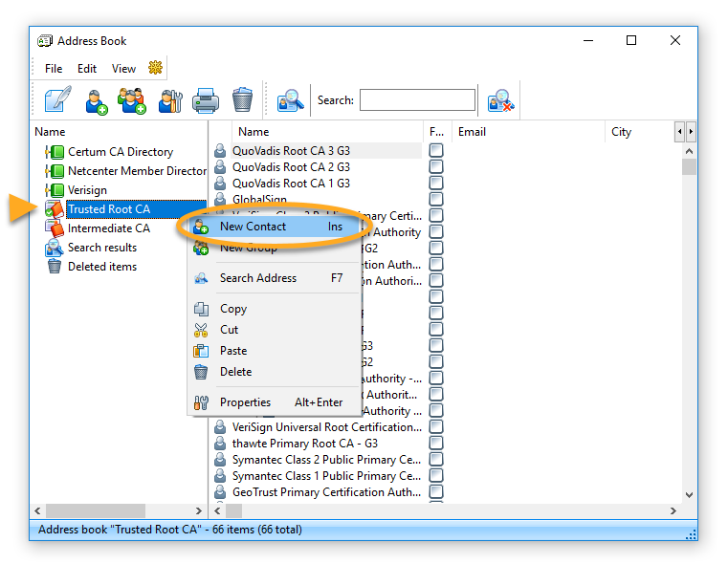This screenshot has width=728, height=564.
Task: Click the Print toolbar icon
Action: 206,100
